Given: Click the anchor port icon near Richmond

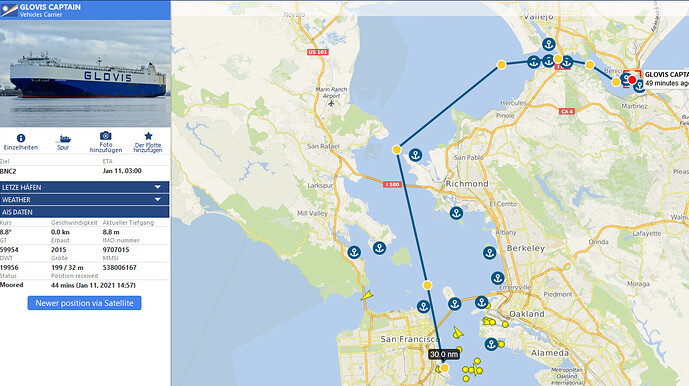Looking at the screenshot, I should [456, 213].
